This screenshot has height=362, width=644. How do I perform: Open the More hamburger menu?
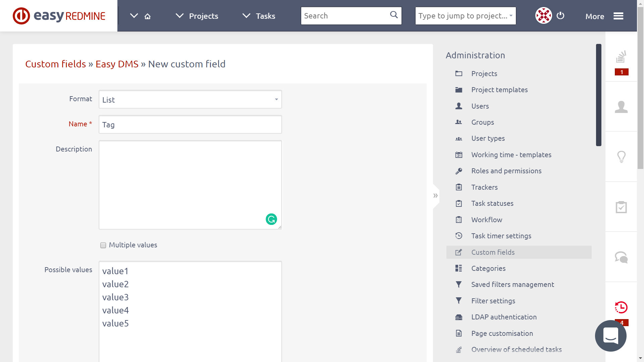(618, 16)
